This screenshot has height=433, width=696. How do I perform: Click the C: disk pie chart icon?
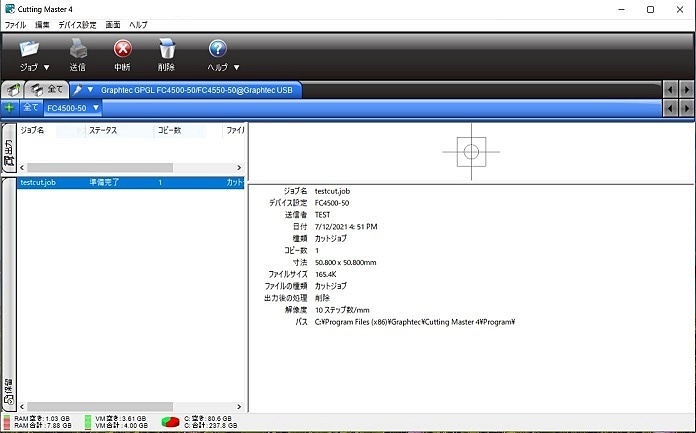(x=170, y=422)
